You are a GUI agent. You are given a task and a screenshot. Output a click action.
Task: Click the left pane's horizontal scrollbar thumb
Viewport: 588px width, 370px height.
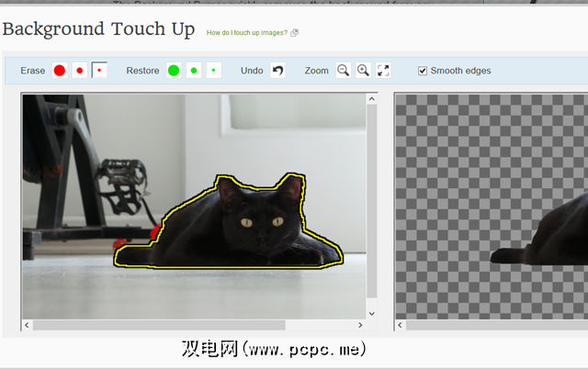click(x=159, y=325)
